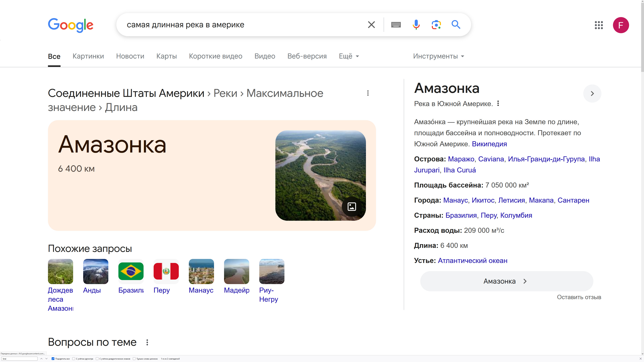Image resolution: width=644 pixels, height=362 pixels.
Task: Clear the search query with X icon
Action: [x=371, y=25]
